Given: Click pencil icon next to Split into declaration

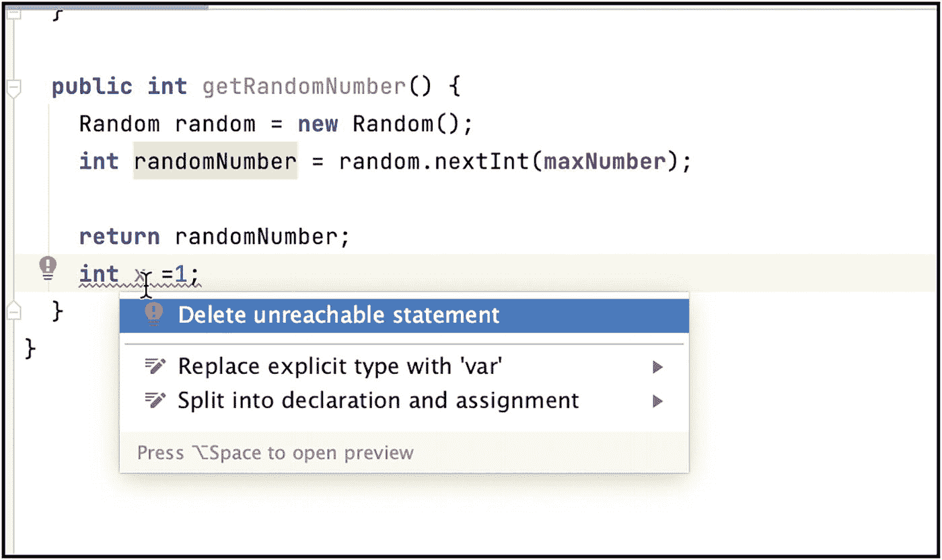Looking at the screenshot, I should pos(155,401).
